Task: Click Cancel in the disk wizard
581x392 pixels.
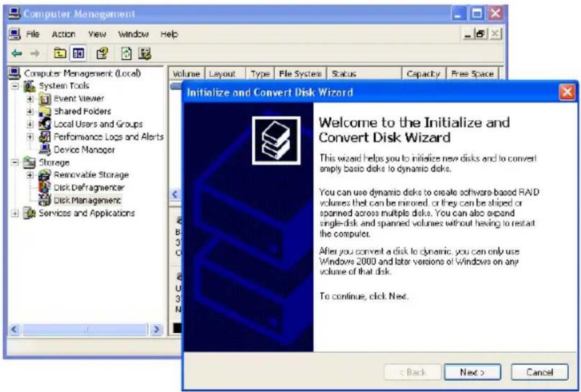Action: click(x=539, y=372)
